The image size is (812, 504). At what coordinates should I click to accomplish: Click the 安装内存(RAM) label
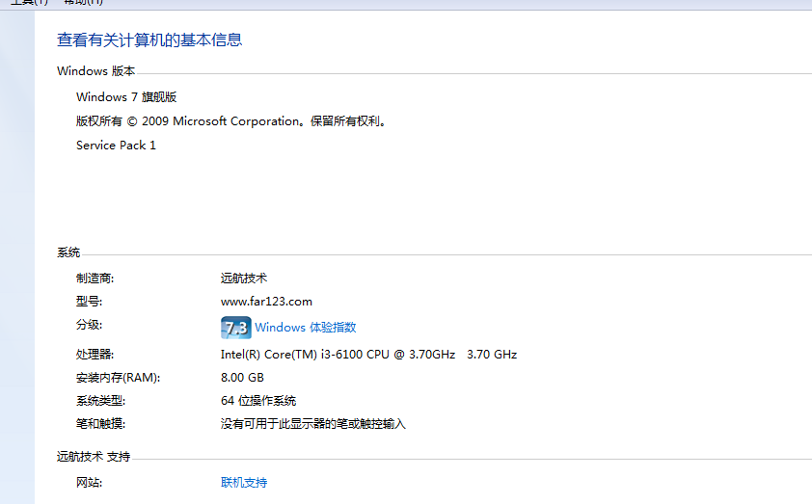(118, 378)
